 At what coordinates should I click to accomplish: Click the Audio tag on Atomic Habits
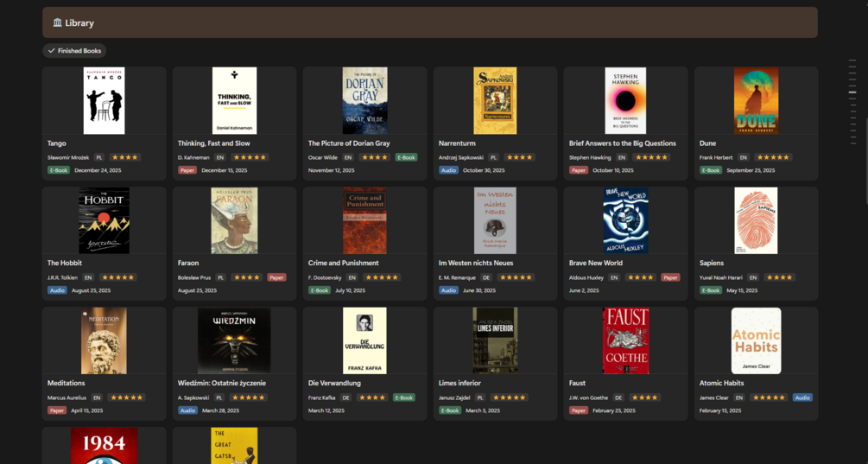pyautogui.click(x=802, y=397)
